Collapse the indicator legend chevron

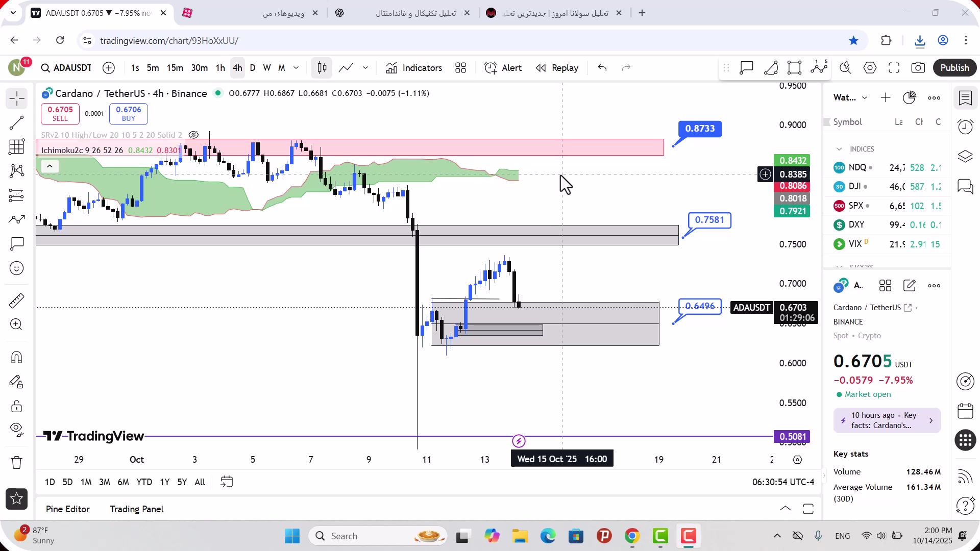pos(50,166)
